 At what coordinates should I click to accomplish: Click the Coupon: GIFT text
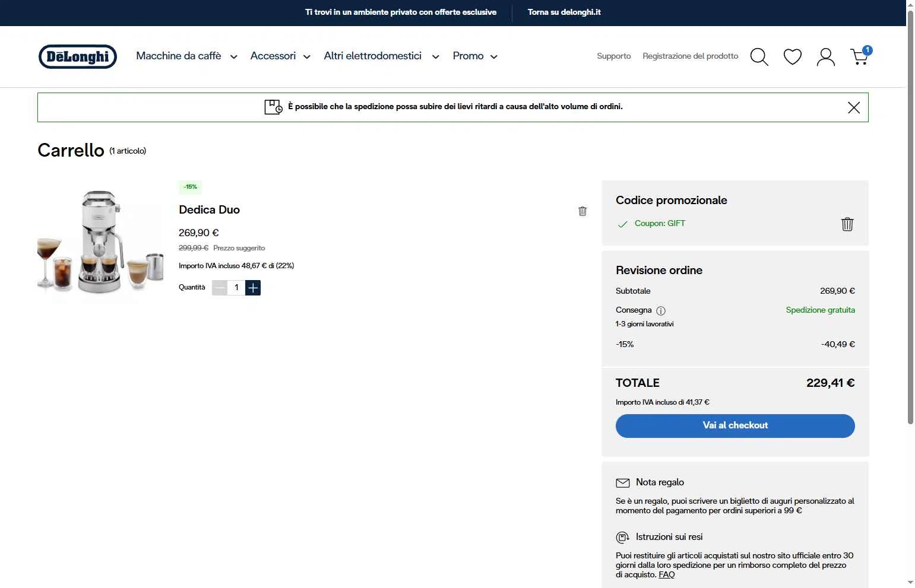[x=660, y=224]
